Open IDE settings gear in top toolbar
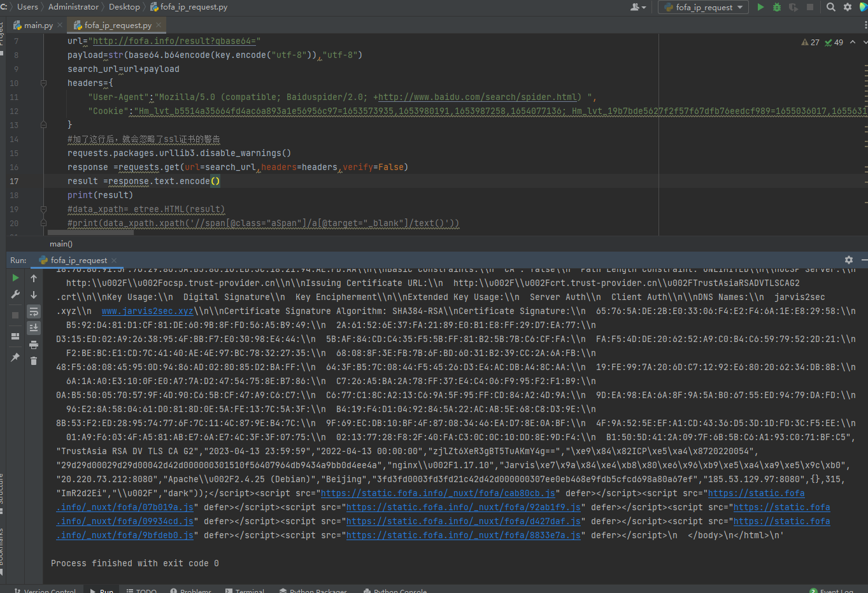The image size is (868, 593). [848, 7]
